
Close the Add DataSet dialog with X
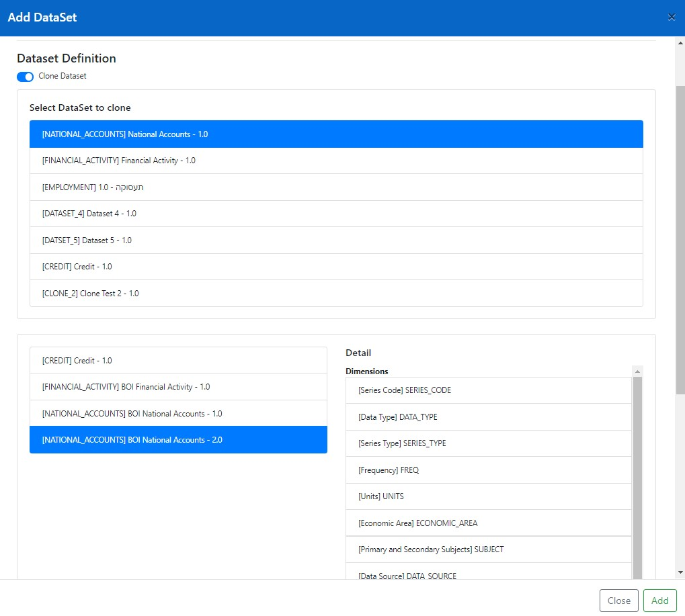click(671, 17)
